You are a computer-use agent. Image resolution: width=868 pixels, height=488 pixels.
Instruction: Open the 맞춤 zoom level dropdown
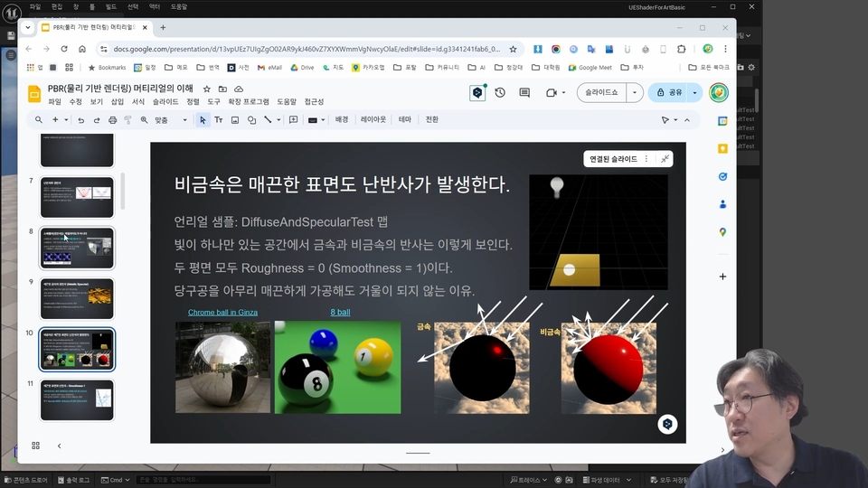(x=171, y=119)
